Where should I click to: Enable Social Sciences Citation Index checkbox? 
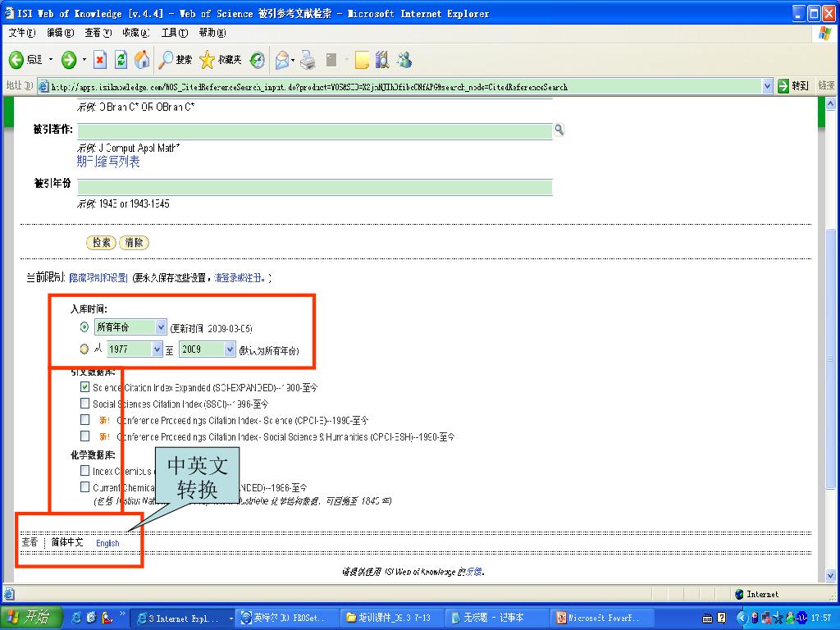tap(84, 403)
